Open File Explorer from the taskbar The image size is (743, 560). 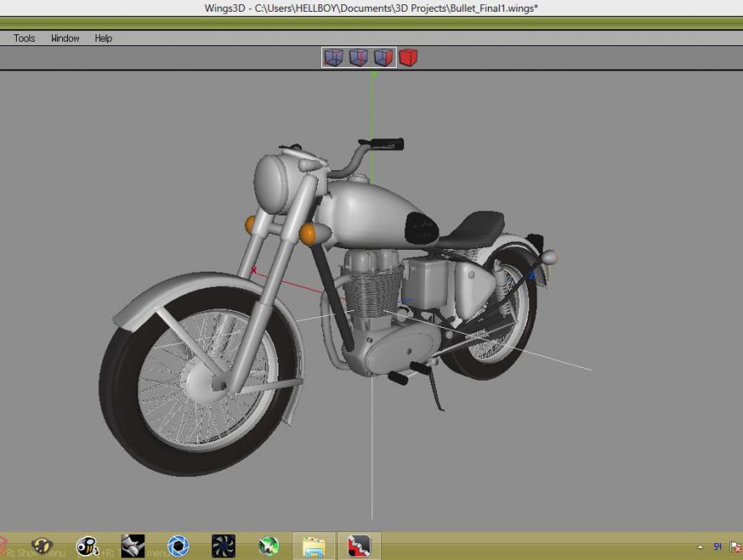pos(314,547)
